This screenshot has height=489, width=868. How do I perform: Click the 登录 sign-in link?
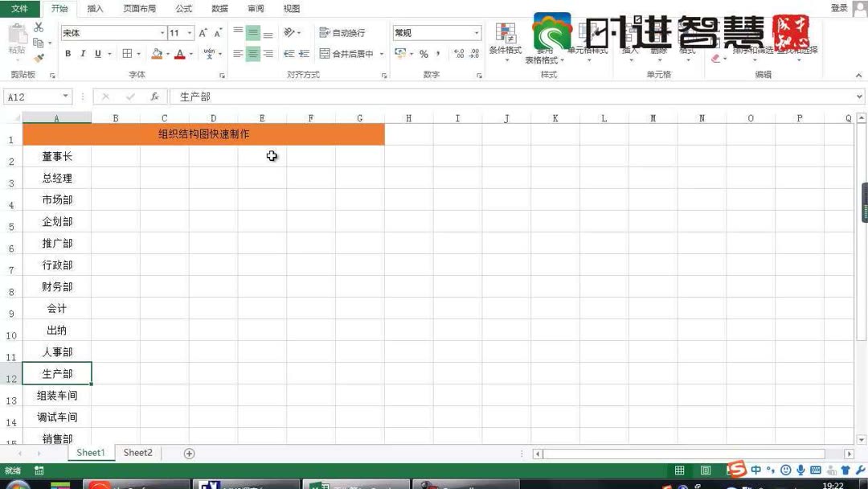click(x=838, y=7)
